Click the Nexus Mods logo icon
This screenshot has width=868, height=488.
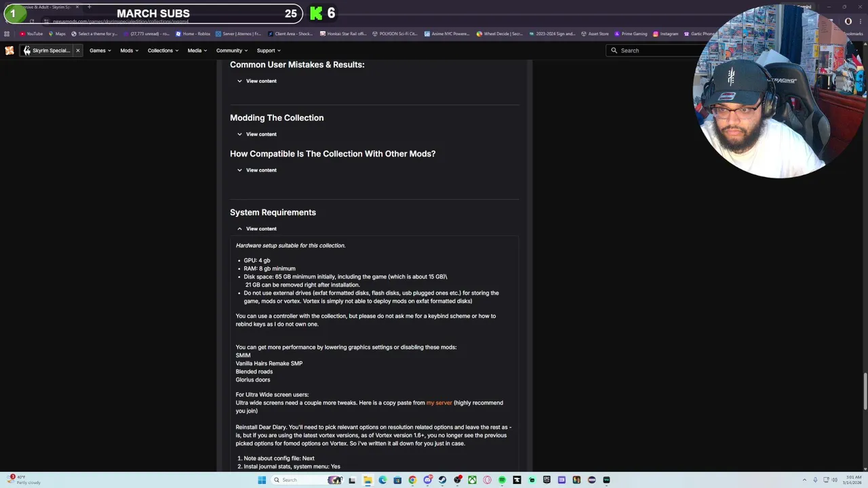point(9,50)
